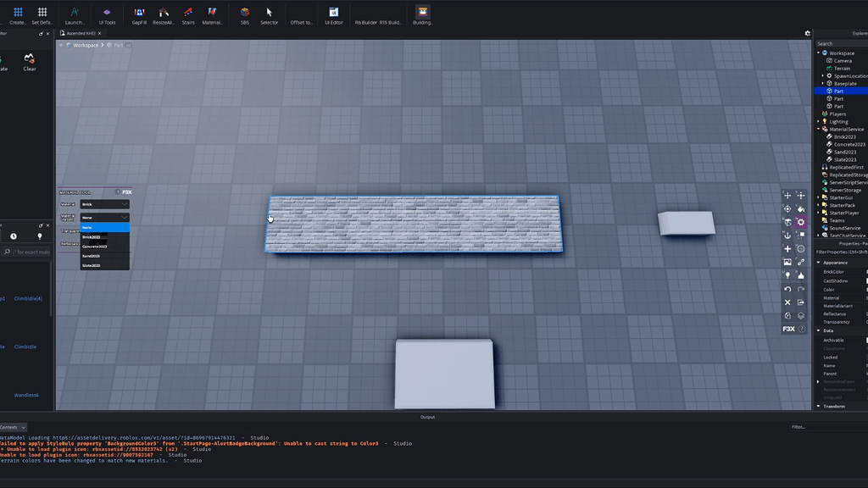The image size is (868, 488).
Task: Select the F3X Move tool
Action: [787, 196]
